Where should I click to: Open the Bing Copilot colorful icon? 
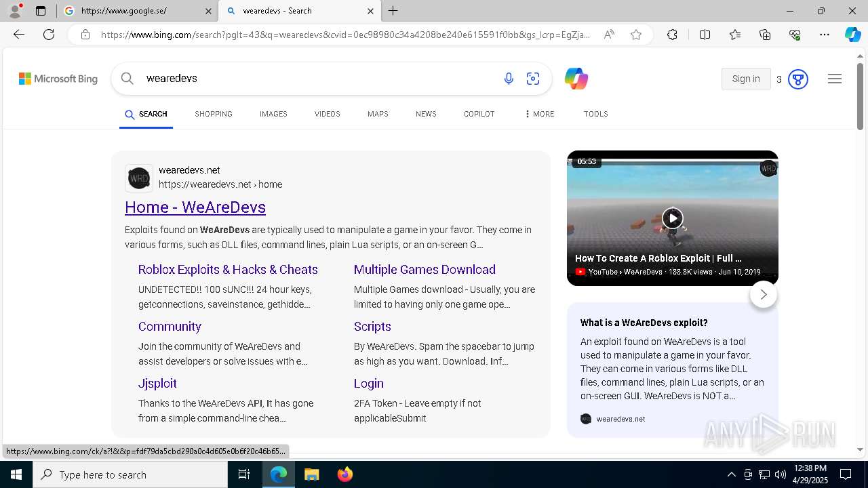576,79
